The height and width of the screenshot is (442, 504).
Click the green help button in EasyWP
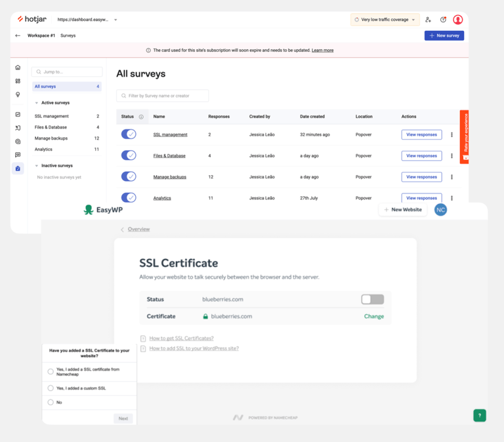pyautogui.click(x=480, y=415)
